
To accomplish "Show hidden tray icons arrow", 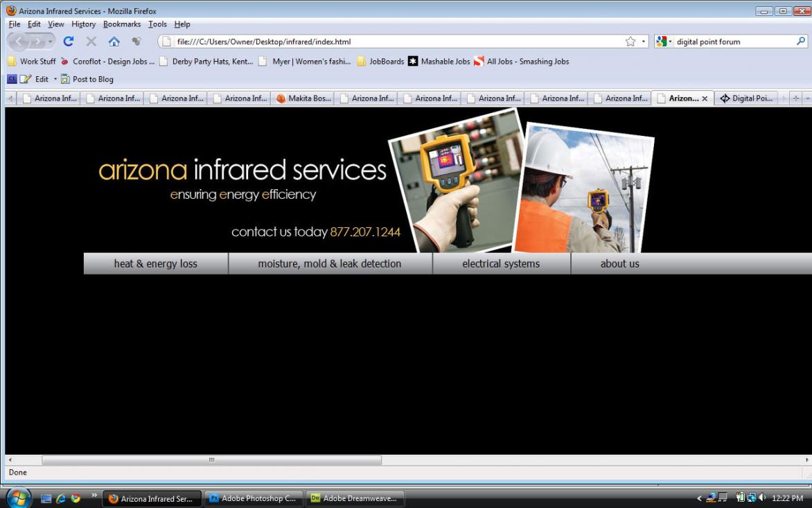I will coord(699,498).
